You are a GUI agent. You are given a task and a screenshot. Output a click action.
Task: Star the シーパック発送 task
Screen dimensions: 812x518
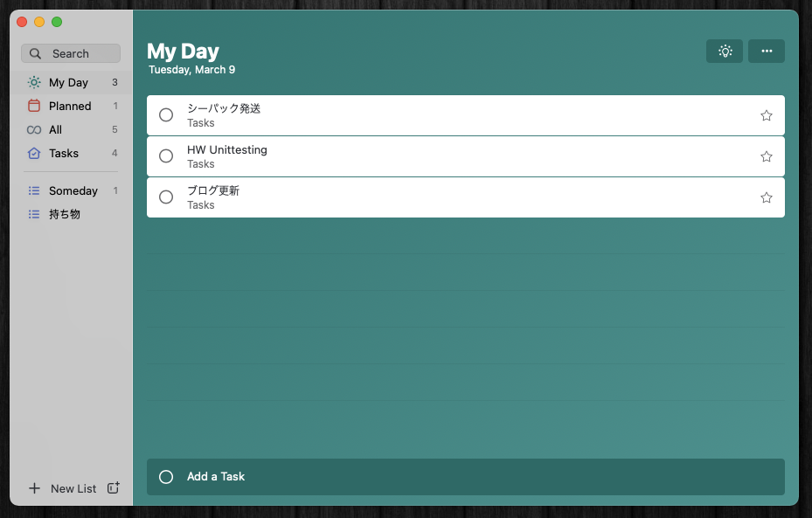pyautogui.click(x=767, y=115)
